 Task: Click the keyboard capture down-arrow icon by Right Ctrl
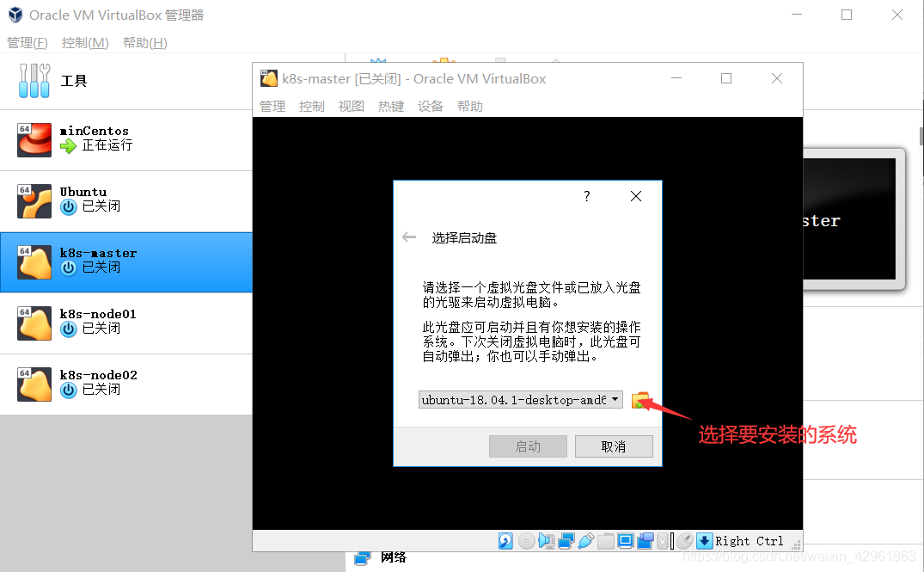point(705,541)
